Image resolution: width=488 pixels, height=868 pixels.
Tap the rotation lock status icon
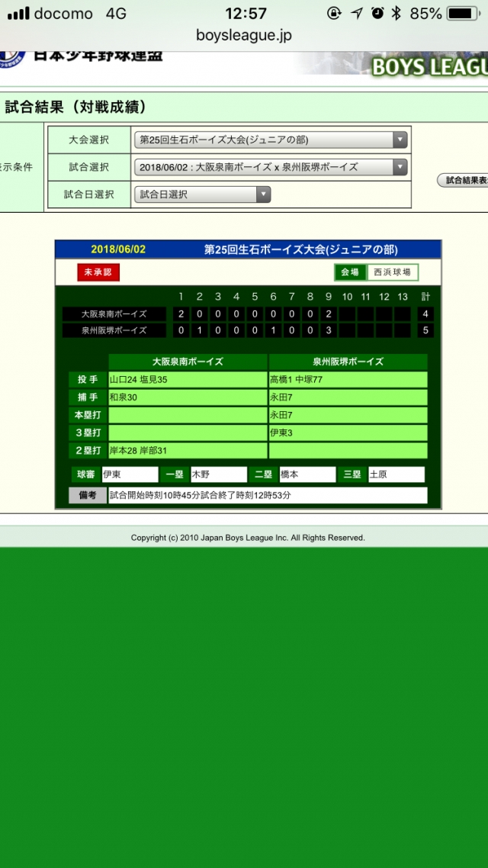coord(334,14)
